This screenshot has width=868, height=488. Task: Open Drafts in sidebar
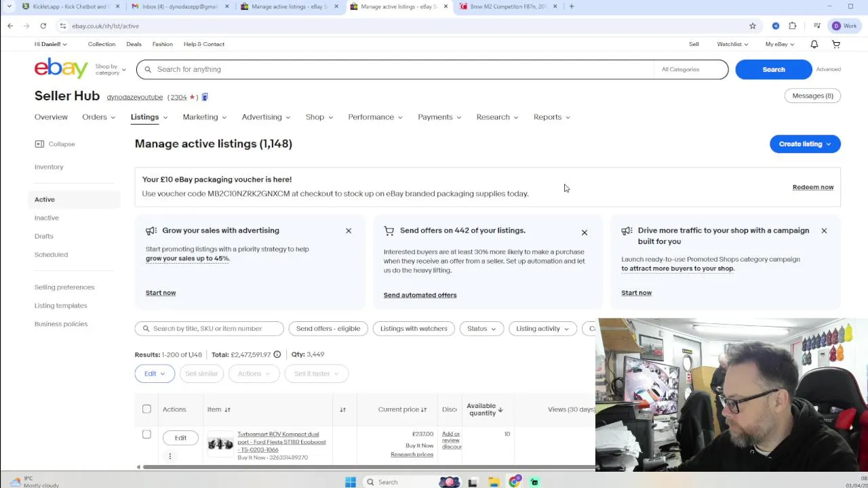pos(43,236)
